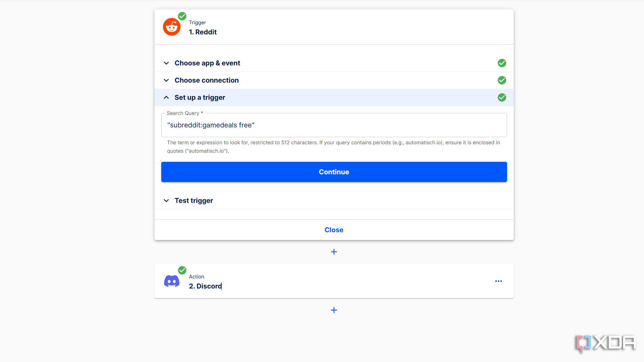This screenshot has width=644, height=362.
Task: Click the 'Search Query *' field label
Action: [x=185, y=113]
